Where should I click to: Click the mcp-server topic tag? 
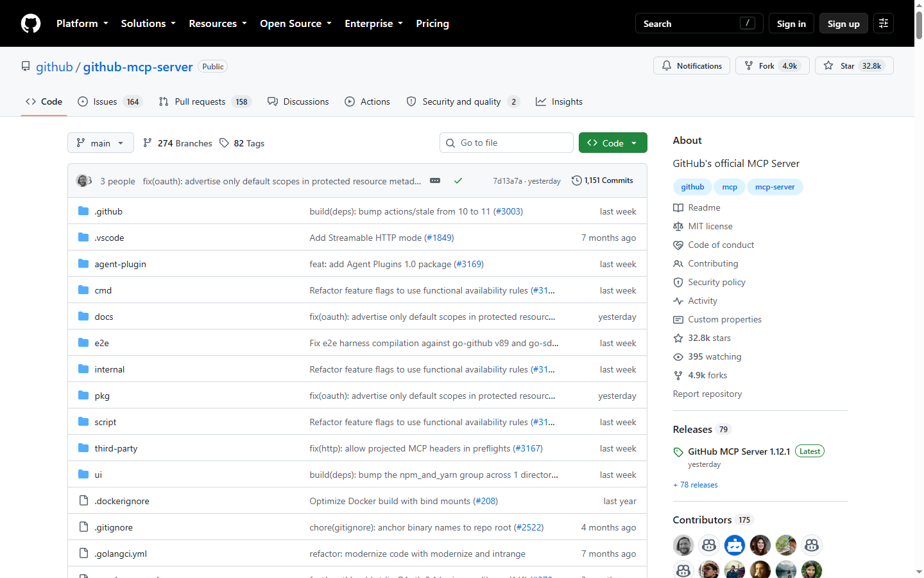[x=774, y=187]
